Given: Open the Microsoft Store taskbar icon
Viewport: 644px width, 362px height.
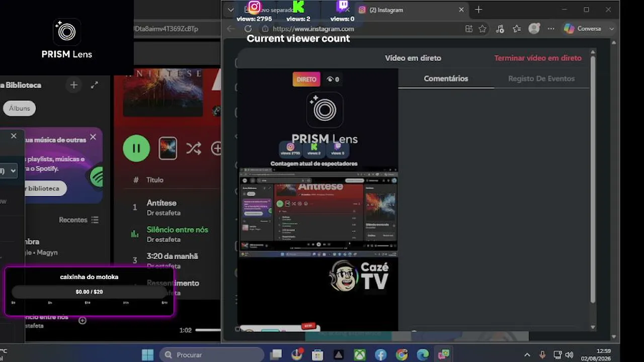Looking at the screenshot, I should (317, 354).
